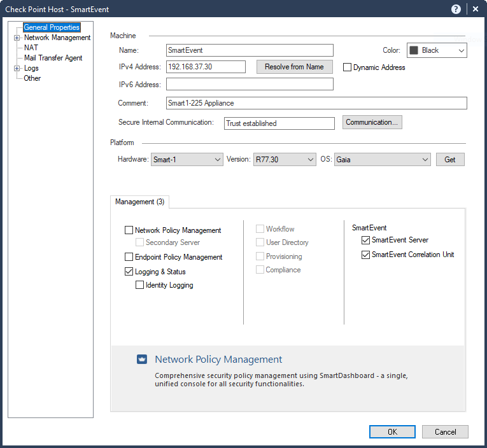The width and height of the screenshot is (487, 448).
Task: Expand the Network Management tree node
Action: point(17,38)
